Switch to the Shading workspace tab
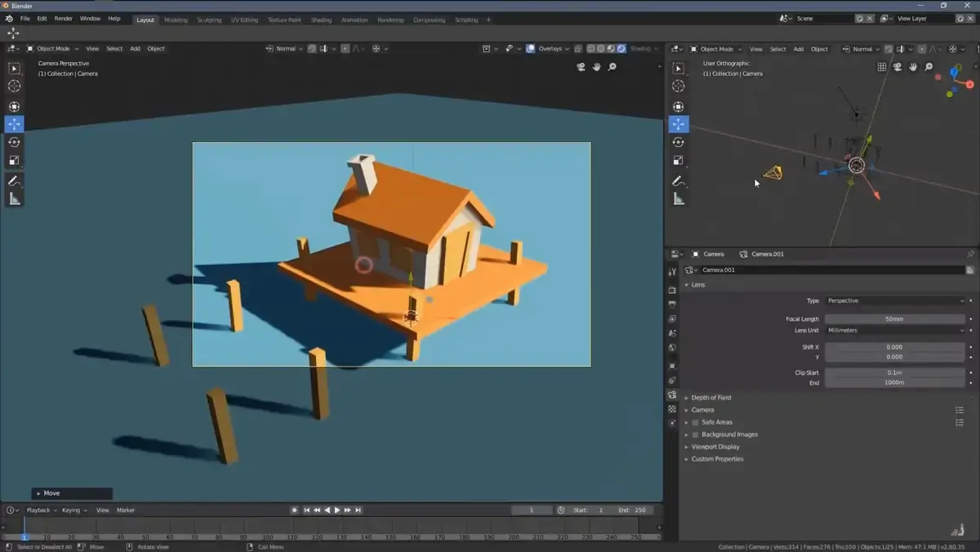Image resolution: width=980 pixels, height=552 pixels. pyautogui.click(x=321, y=20)
